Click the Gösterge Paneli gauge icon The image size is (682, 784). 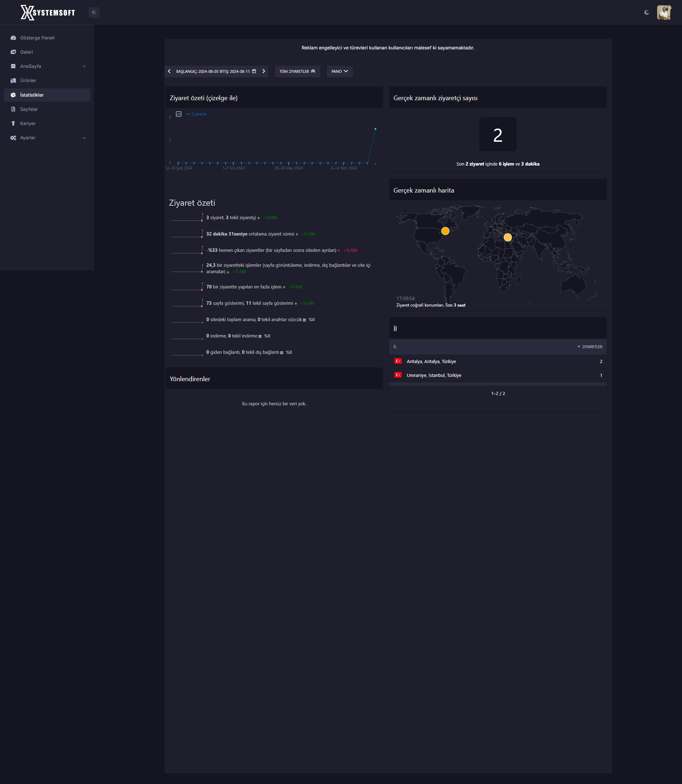click(x=13, y=38)
